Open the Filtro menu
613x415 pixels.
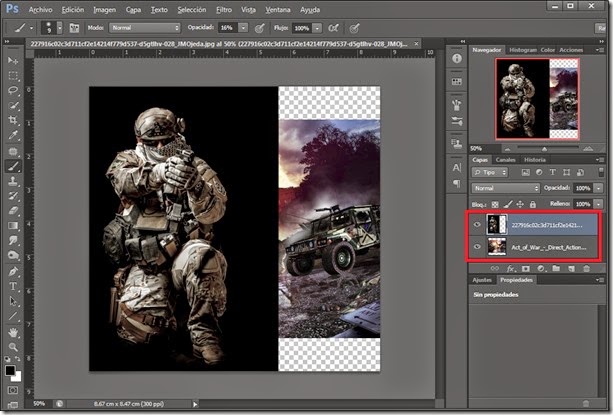click(x=224, y=10)
